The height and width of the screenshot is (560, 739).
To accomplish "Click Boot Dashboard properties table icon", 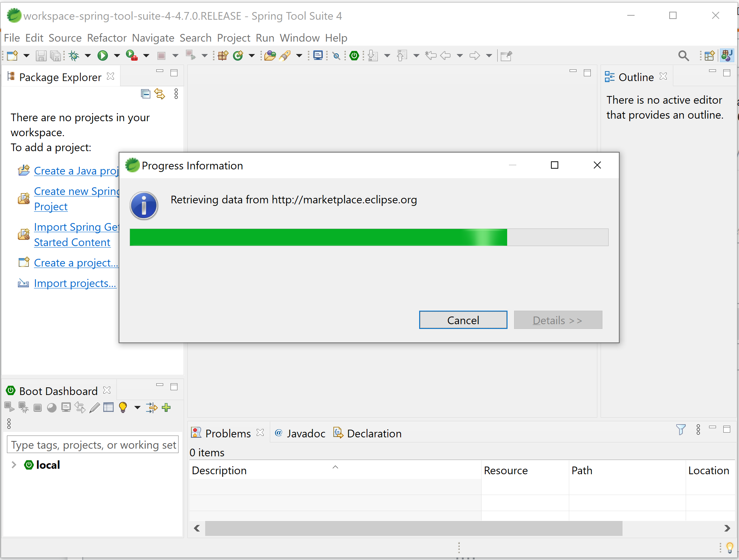I will pyautogui.click(x=108, y=407).
